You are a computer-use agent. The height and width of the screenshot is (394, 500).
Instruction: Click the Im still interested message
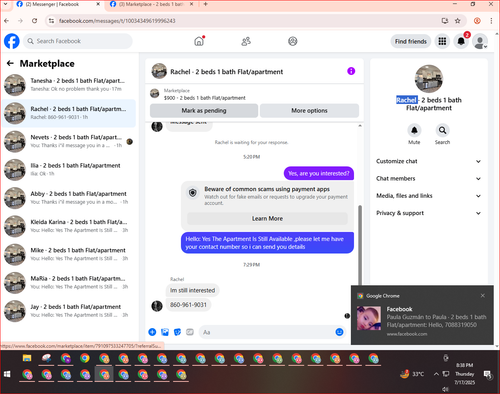(192, 290)
